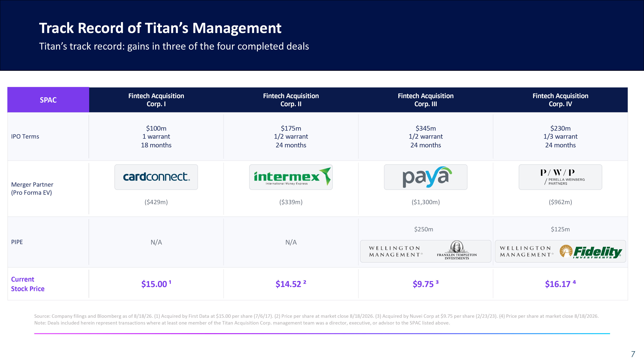Click the Fintech Acquisition Corp. IV header
The width and height of the screenshot is (644, 362).
pos(560,100)
